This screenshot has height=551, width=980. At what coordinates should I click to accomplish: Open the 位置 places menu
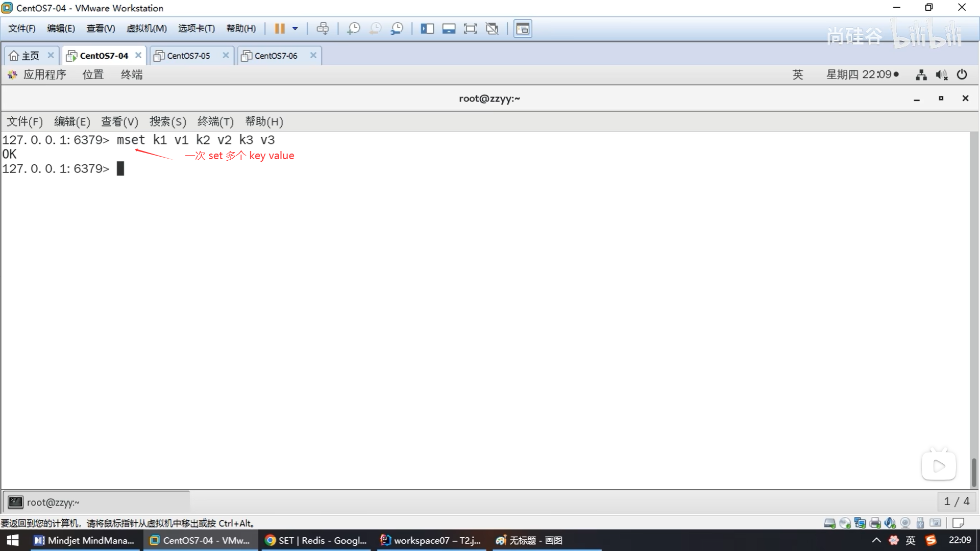tap(93, 74)
